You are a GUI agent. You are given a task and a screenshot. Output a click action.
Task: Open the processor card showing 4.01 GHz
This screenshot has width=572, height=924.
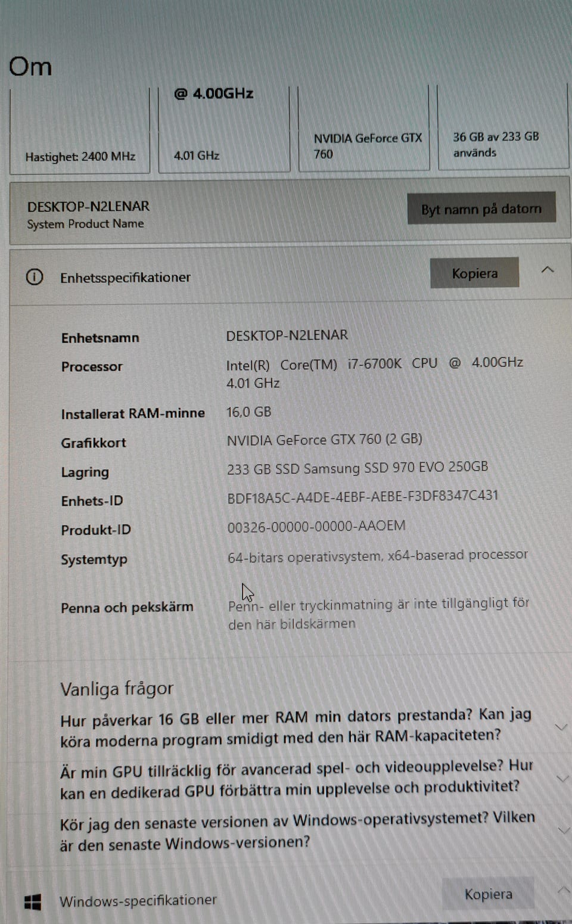(224, 129)
